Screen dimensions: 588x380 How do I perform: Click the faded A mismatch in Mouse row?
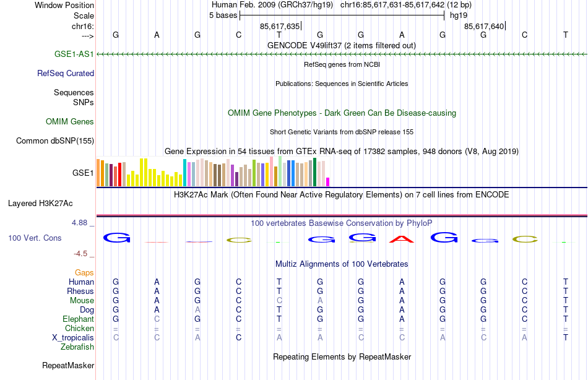(x=320, y=301)
